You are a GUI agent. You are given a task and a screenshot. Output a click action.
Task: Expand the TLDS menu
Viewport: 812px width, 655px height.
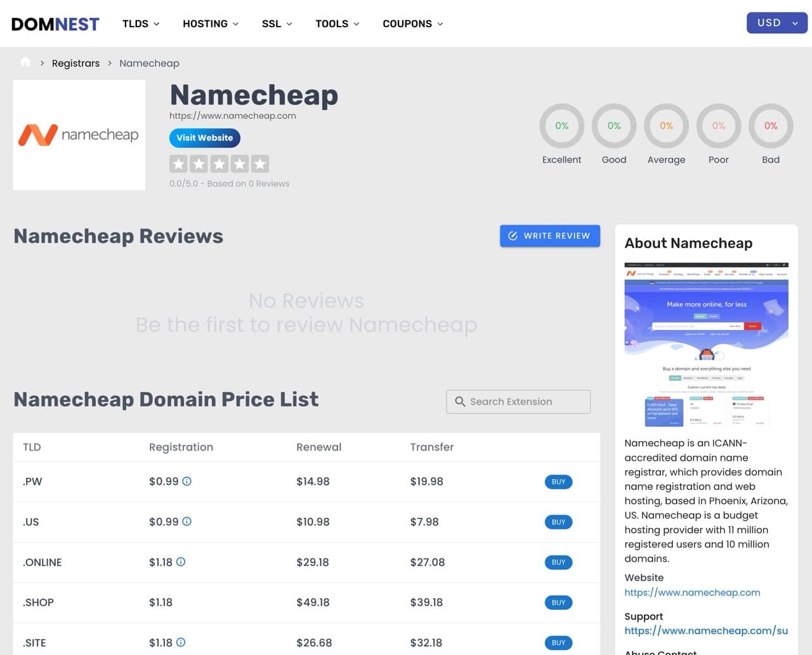click(141, 23)
